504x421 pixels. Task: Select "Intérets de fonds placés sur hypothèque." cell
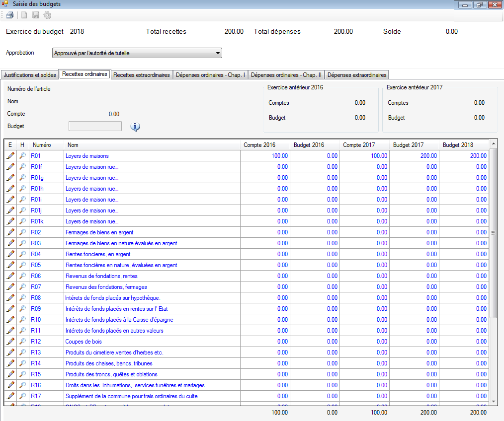pyautogui.click(x=152, y=298)
